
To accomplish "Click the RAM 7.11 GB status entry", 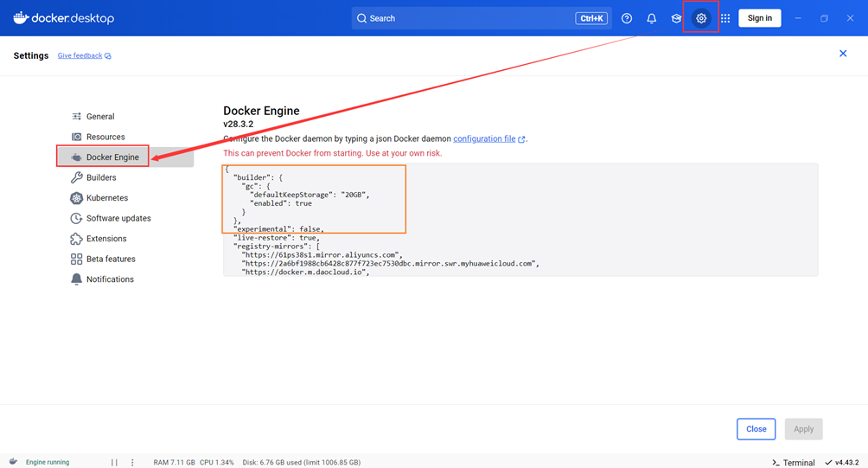I will tap(174, 462).
